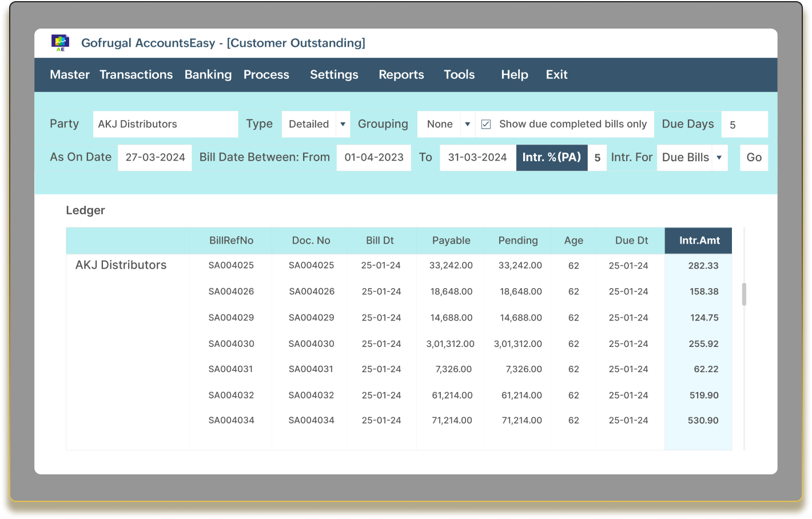
Task: Expand the Grouping dropdown set to None
Action: pos(467,124)
